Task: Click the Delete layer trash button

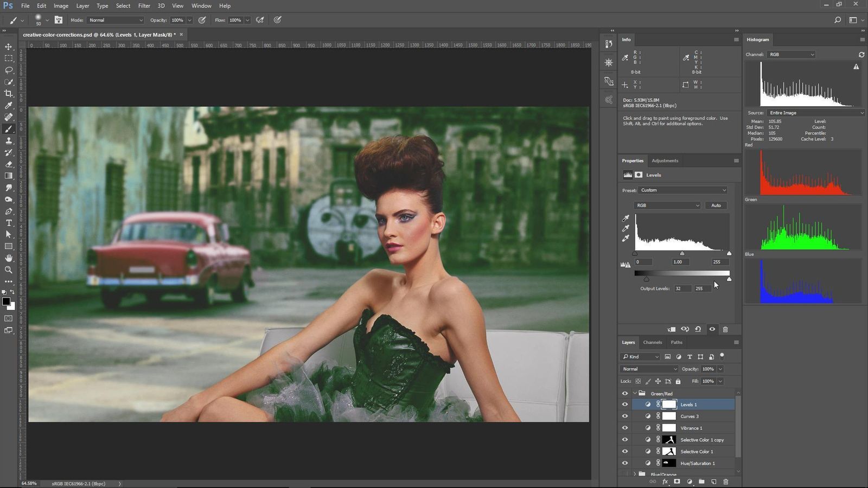Action: [726, 481]
